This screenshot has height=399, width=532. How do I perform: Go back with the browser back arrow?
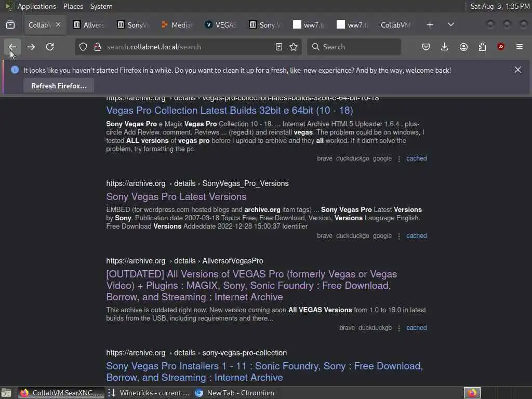(12, 47)
